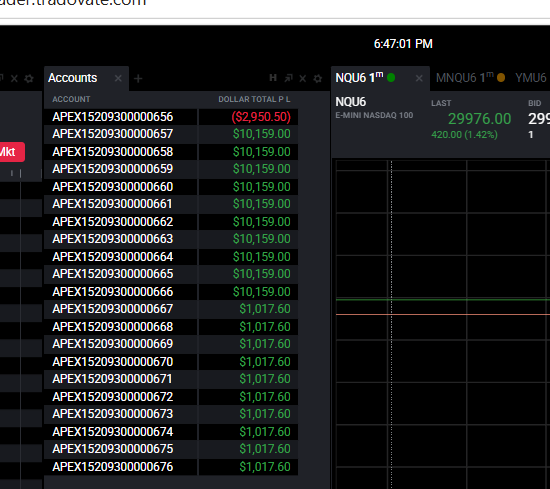Click the LAST price 29976.00
The height and width of the screenshot is (489, 550).
[x=479, y=119]
